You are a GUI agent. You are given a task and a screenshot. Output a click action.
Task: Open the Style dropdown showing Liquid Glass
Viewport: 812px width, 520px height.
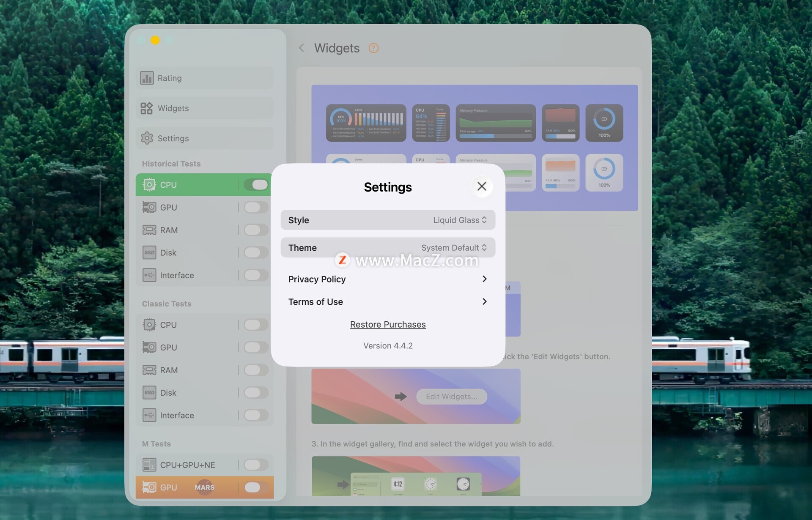click(388, 220)
